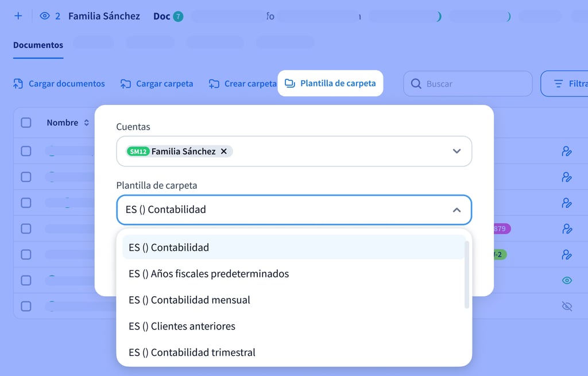Select ES () Años fiscales predeterminados option
Viewport: 588px width, 376px height.
208,274
